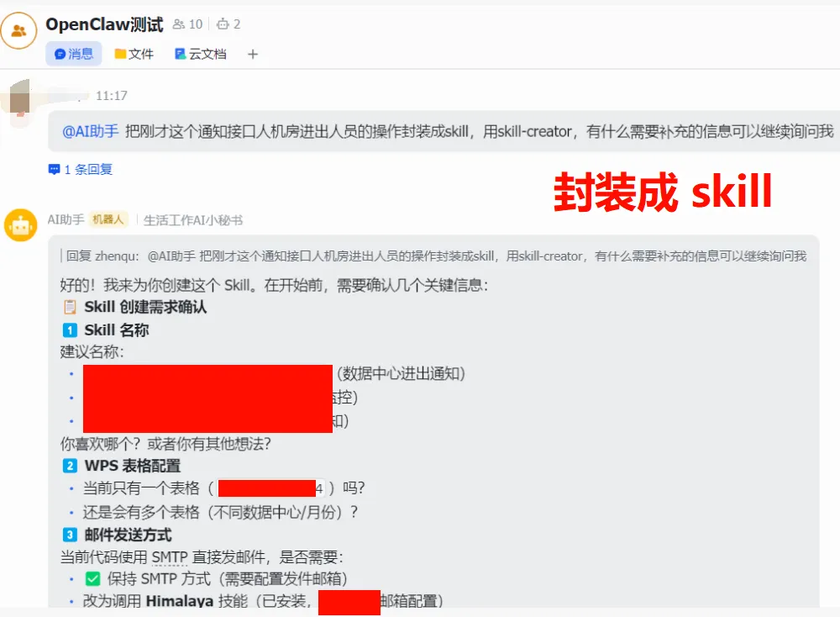Open the AI助手 robot avatar
Viewport: 840px width, 617px height.
tap(20, 225)
